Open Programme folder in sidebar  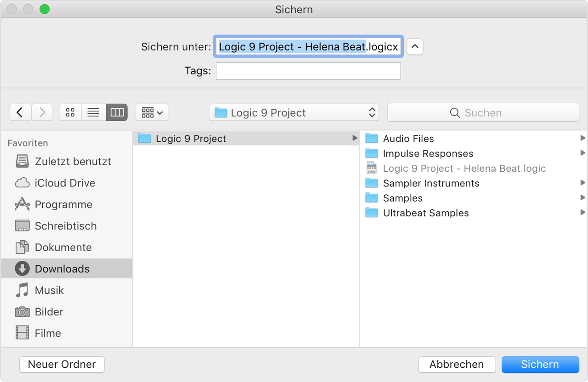point(63,205)
